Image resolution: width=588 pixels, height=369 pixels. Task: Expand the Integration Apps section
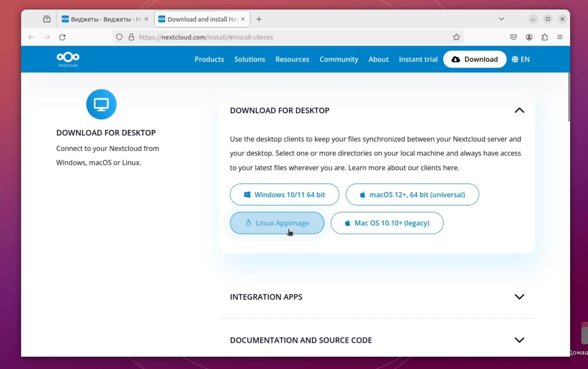(x=519, y=297)
